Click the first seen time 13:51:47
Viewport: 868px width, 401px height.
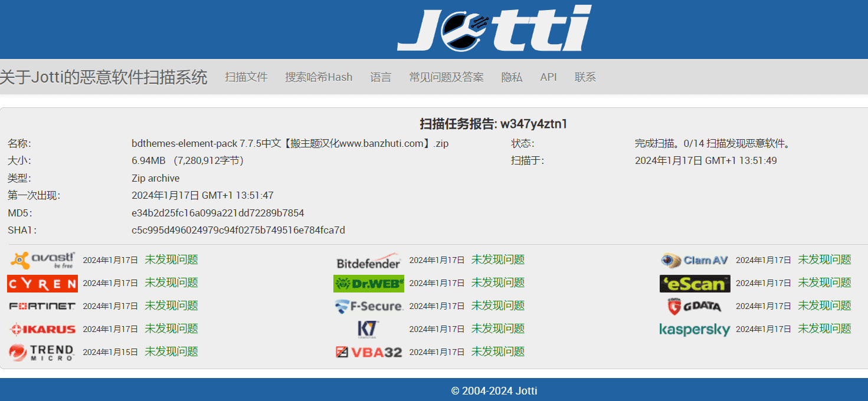tap(202, 195)
